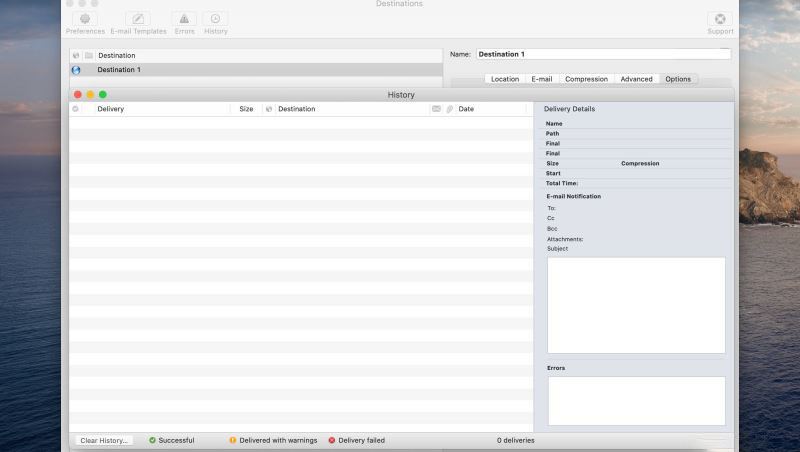The image size is (800, 452).
Task: Sort History by Destination column header
Action: pos(296,109)
